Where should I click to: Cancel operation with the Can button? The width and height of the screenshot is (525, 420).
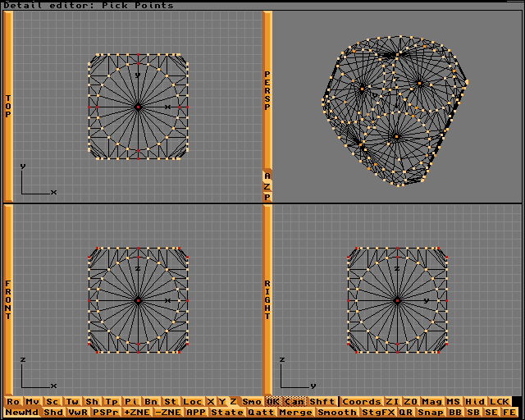295,401
